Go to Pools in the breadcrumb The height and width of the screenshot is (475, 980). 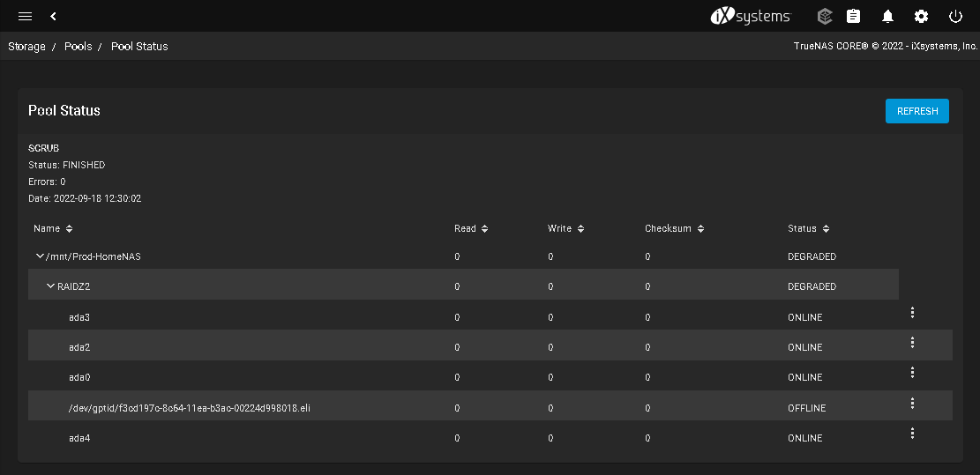click(79, 46)
